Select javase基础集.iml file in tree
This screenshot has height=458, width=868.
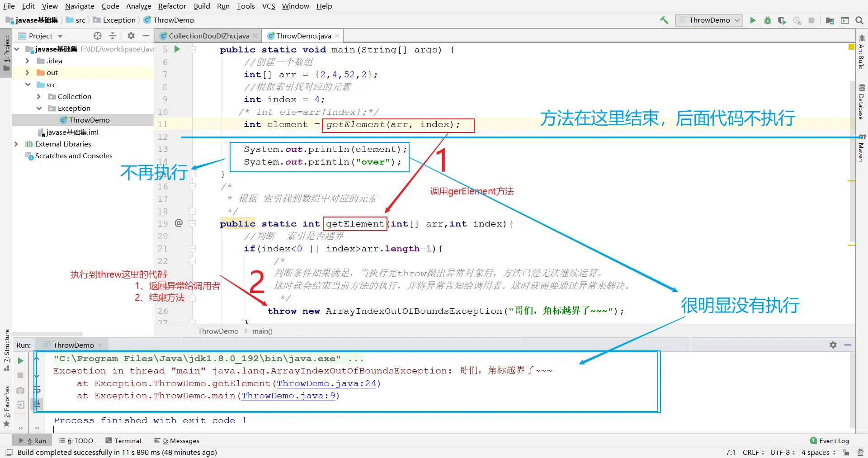point(68,132)
